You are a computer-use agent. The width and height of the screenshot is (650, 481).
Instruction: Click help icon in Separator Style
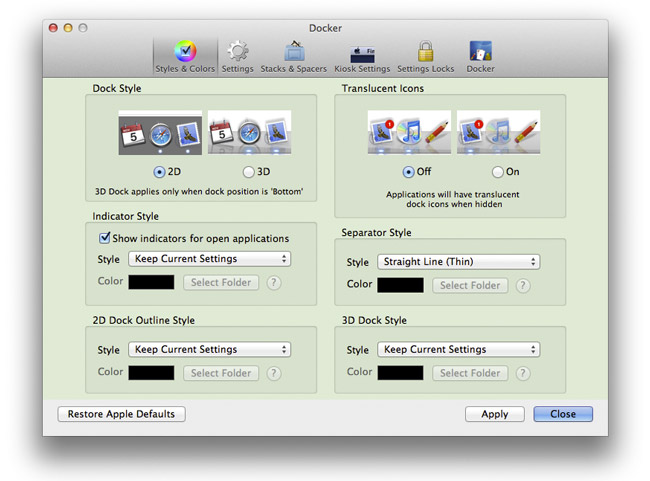[x=522, y=286]
